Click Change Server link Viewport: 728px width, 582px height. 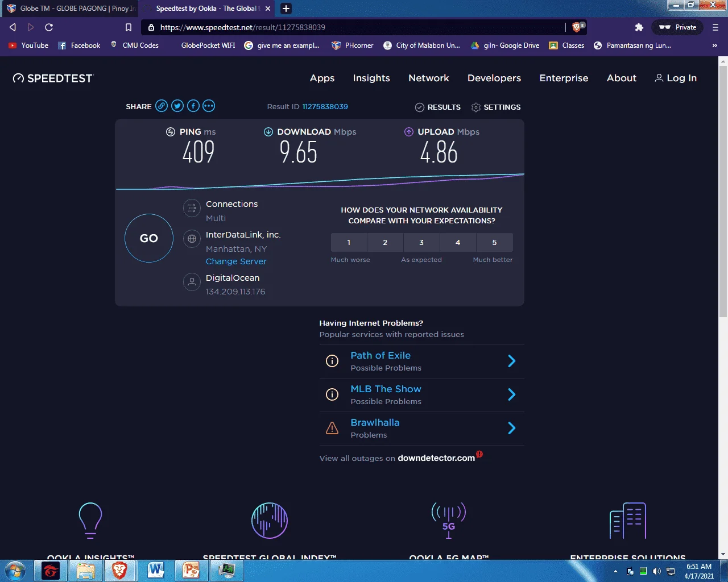[236, 261]
